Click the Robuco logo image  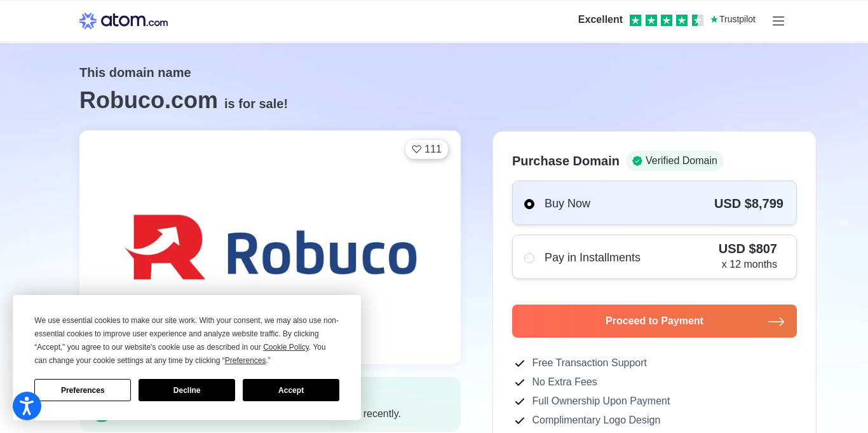click(270, 248)
